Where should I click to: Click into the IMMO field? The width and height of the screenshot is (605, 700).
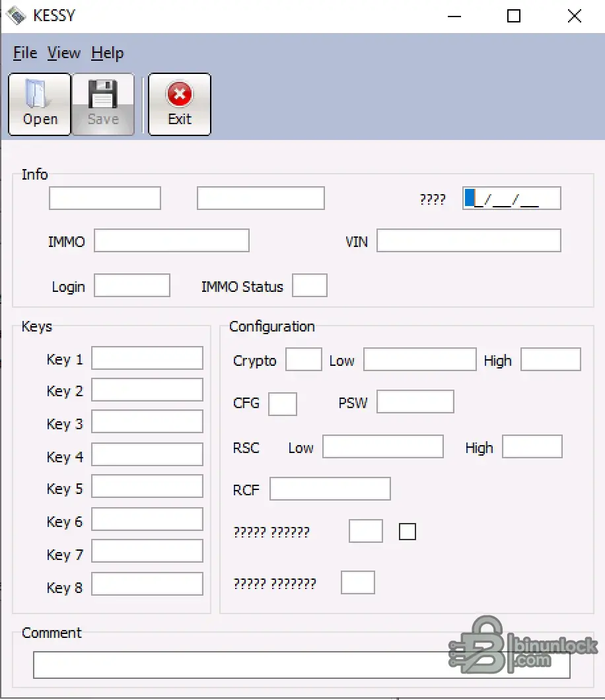click(172, 240)
